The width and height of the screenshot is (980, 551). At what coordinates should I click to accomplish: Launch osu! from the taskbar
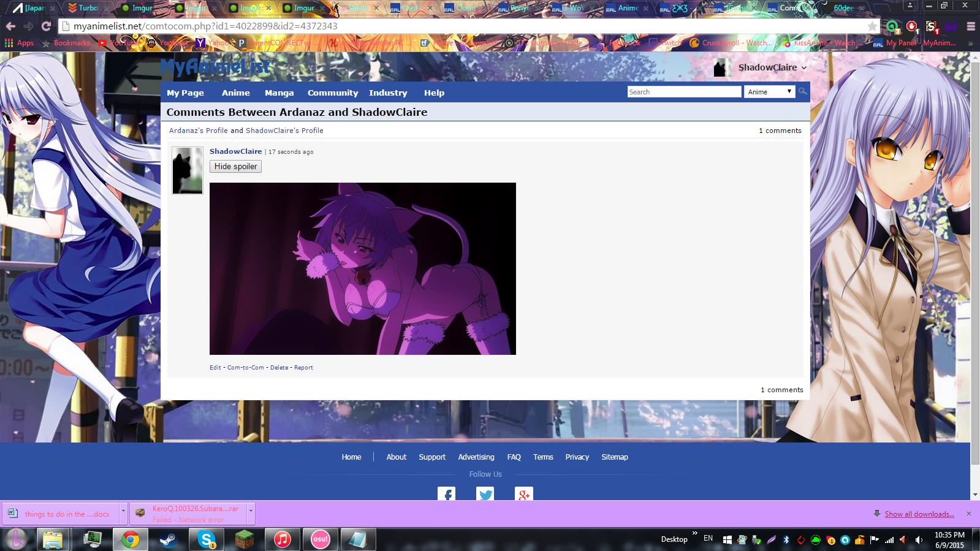(320, 539)
